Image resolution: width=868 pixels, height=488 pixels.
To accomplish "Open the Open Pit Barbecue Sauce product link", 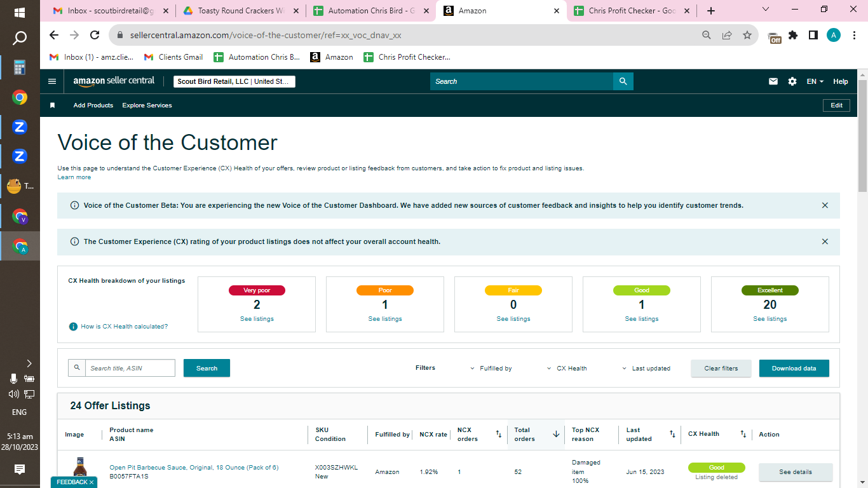I will click(x=194, y=468).
